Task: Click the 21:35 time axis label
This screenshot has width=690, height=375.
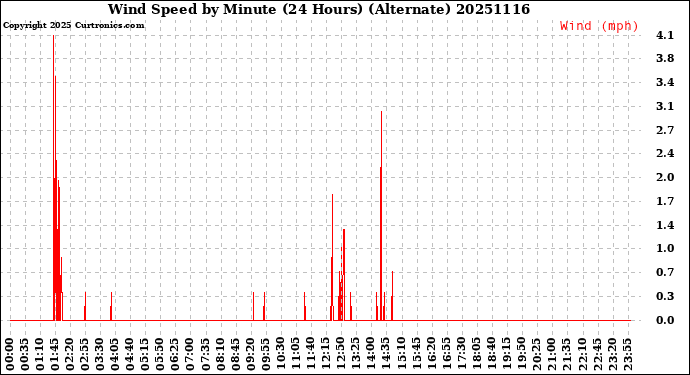Action: click(566, 355)
